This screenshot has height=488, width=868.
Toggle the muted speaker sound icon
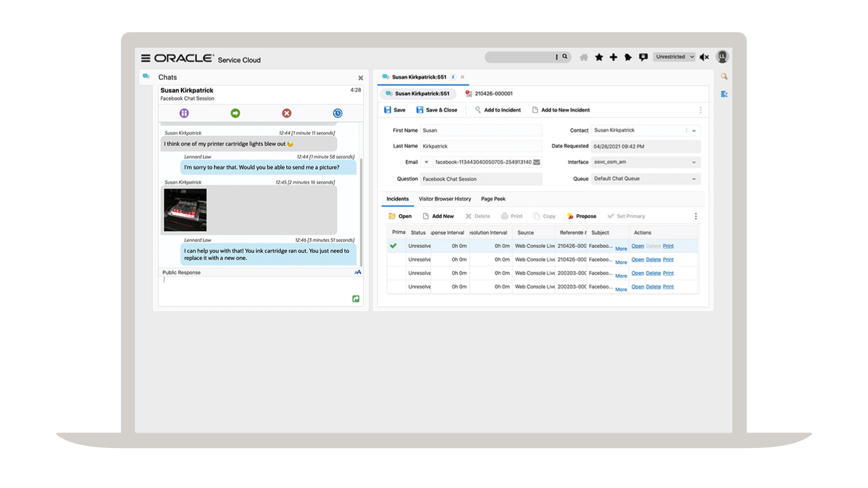coord(704,57)
